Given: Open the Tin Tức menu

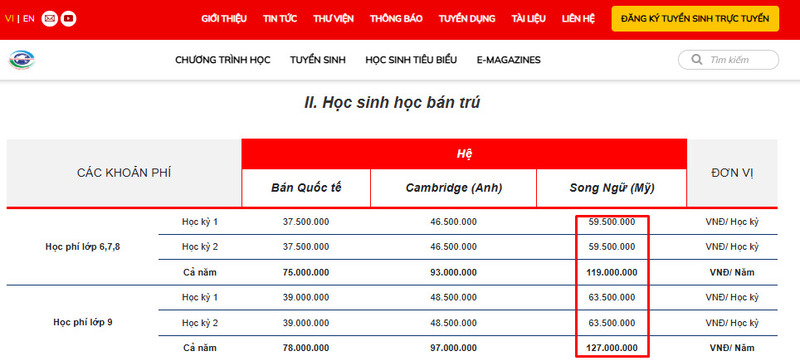Looking at the screenshot, I should [x=280, y=19].
